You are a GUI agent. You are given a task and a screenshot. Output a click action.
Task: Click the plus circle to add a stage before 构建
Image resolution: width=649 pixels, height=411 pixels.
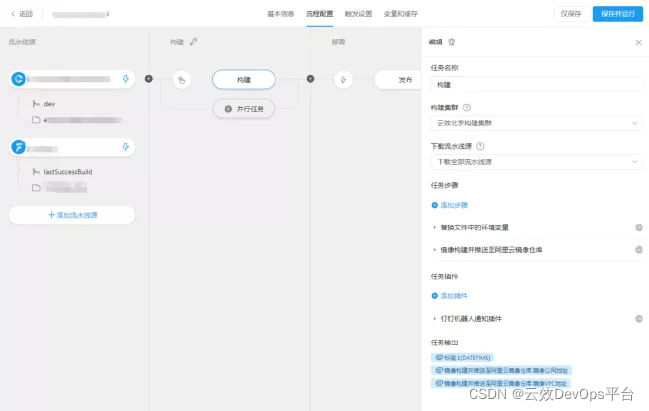[x=149, y=79]
